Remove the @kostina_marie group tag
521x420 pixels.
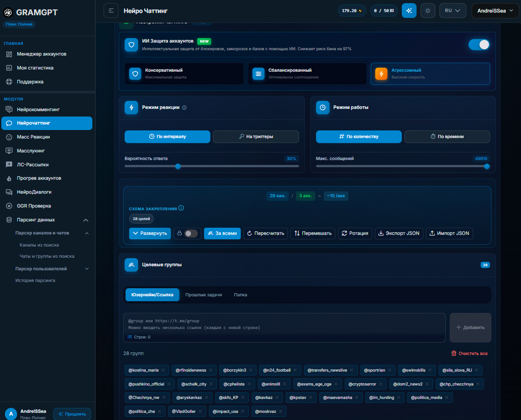(x=163, y=370)
